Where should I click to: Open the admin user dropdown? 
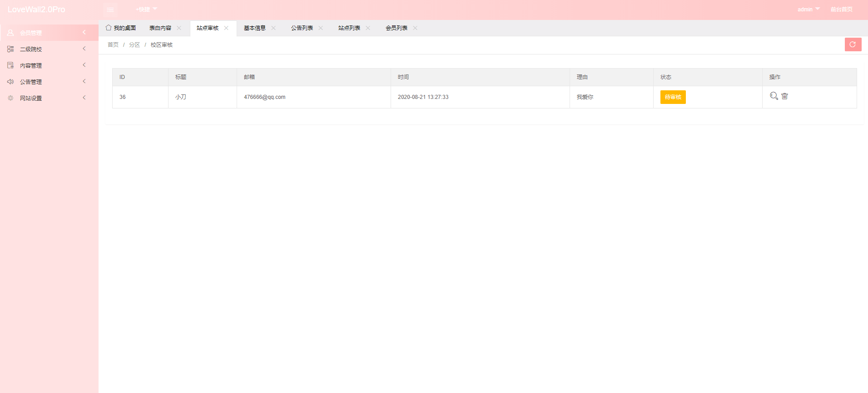coord(808,10)
